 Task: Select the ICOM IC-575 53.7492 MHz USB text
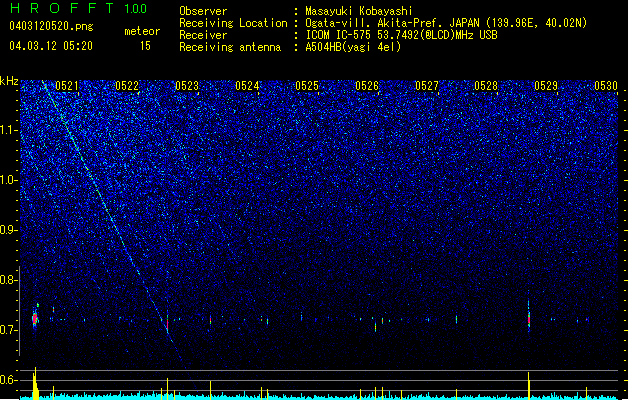[x=402, y=35]
